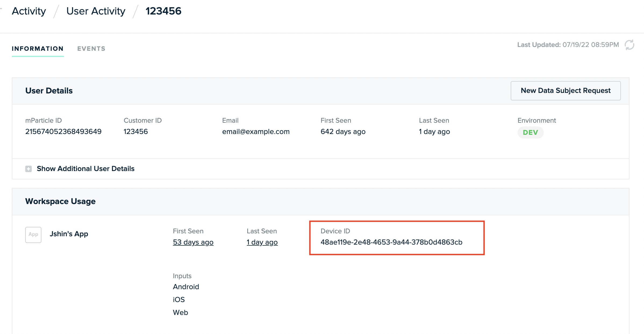This screenshot has height=334, width=644.
Task: Click the plus icon for additional details
Action: (28, 169)
